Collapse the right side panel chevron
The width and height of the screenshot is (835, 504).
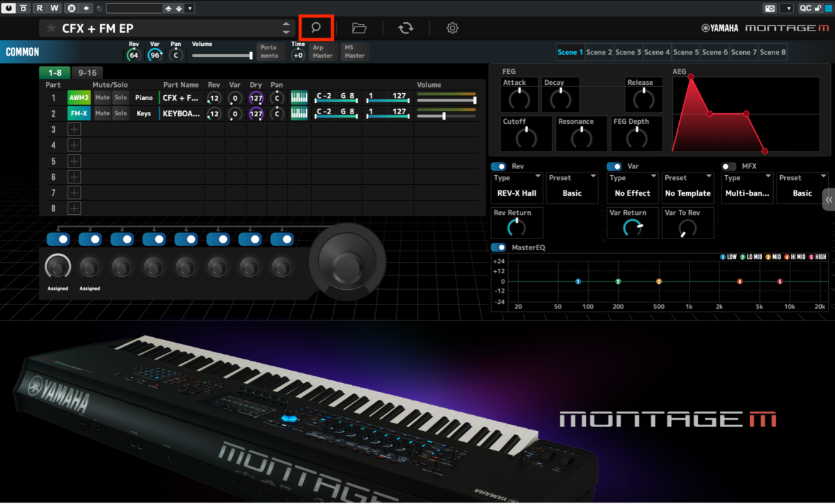pyautogui.click(x=828, y=199)
